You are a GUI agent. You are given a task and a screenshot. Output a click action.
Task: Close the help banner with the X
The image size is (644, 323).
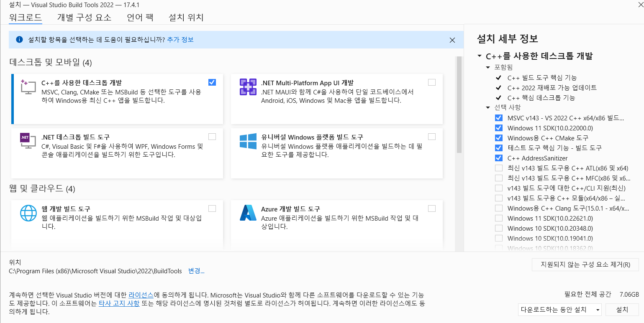(452, 40)
